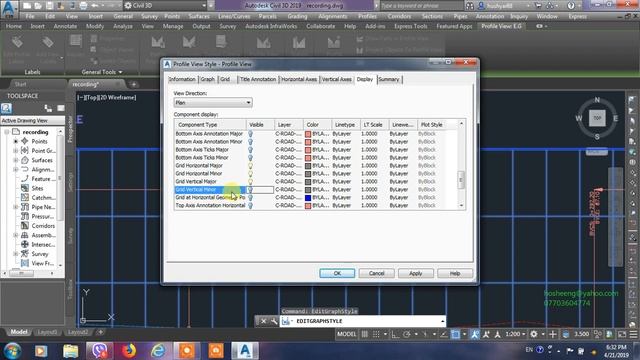Open status bar customization menu icon
The image size is (640, 360).
point(633,334)
